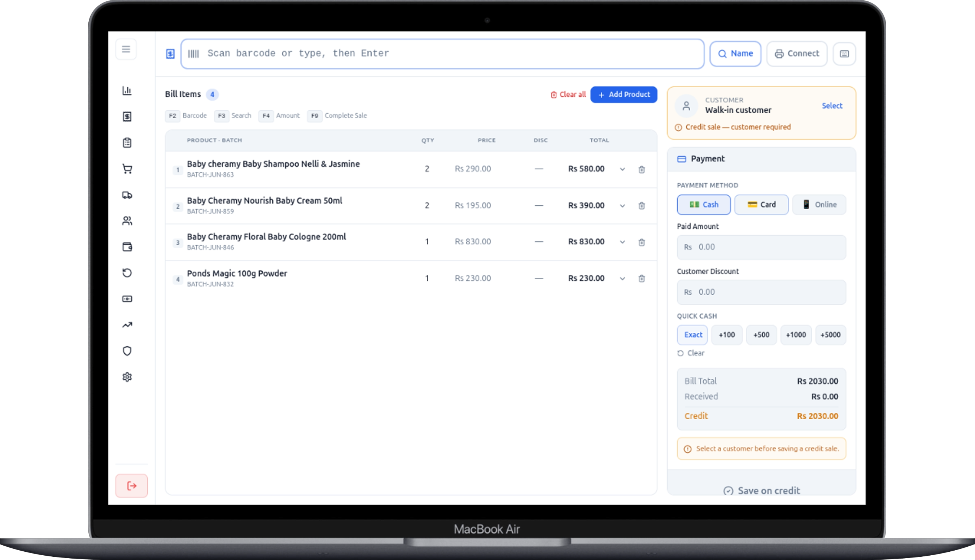Add +500 quick cash
This screenshot has width=975, height=560.
[x=761, y=335]
